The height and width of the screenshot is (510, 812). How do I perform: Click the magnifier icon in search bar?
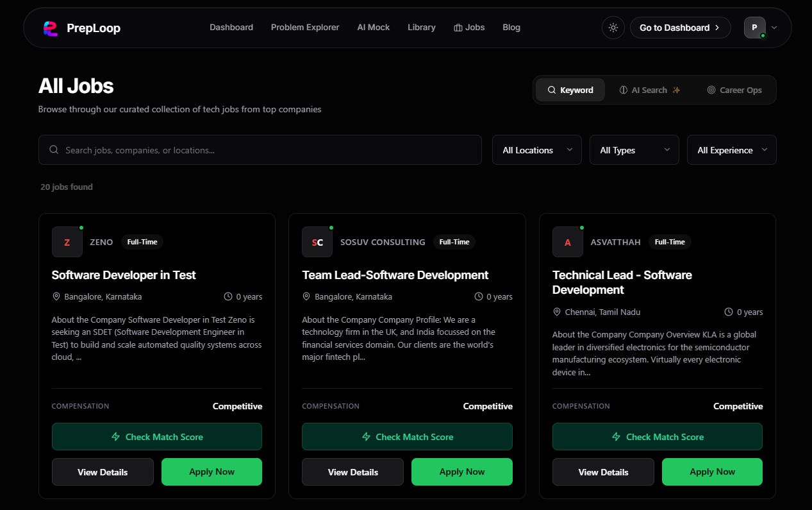[x=54, y=150]
